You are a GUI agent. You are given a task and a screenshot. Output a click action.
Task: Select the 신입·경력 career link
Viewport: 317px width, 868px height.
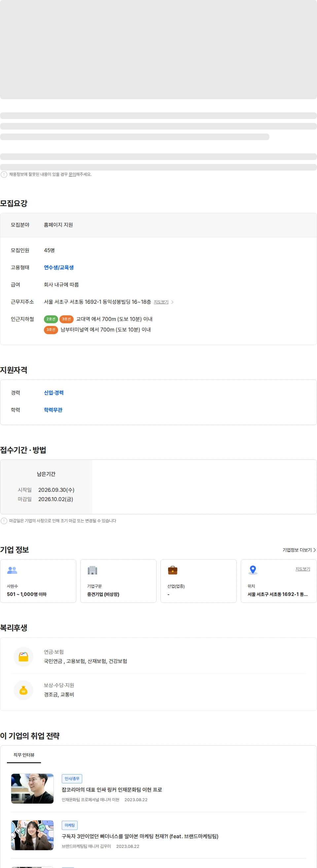point(54,393)
